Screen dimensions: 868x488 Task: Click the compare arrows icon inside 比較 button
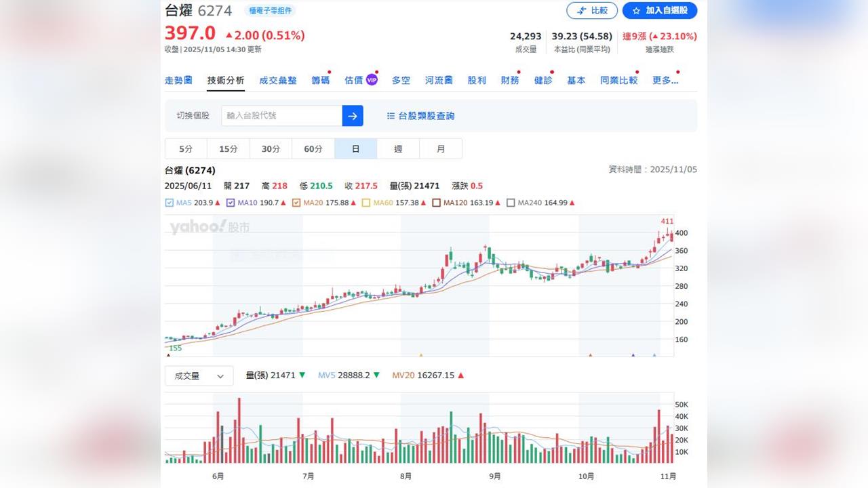click(x=582, y=10)
